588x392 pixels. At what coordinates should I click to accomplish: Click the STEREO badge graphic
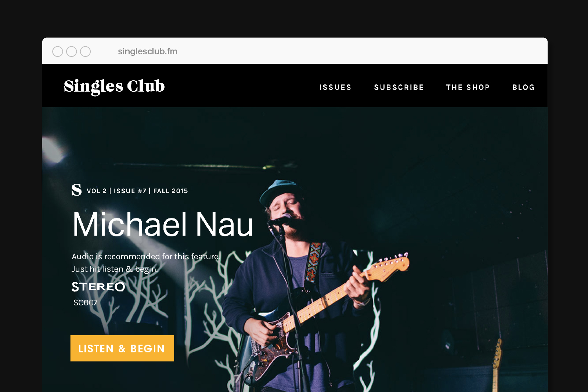click(98, 287)
